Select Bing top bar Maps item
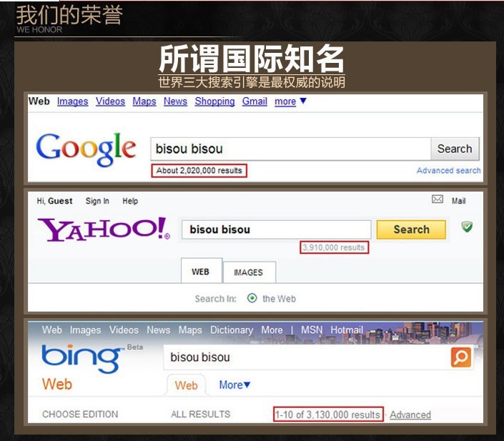Viewport: 504px width, 441px height. tap(190, 329)
